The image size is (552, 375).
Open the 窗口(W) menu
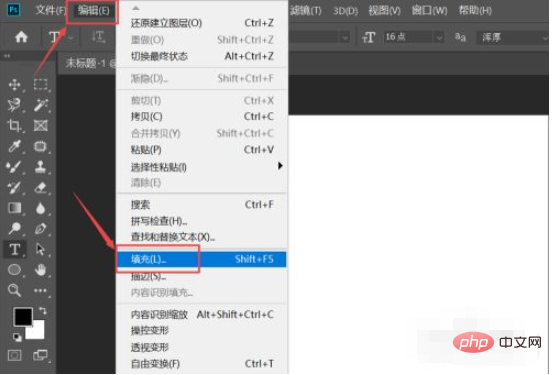coord(429,11)
